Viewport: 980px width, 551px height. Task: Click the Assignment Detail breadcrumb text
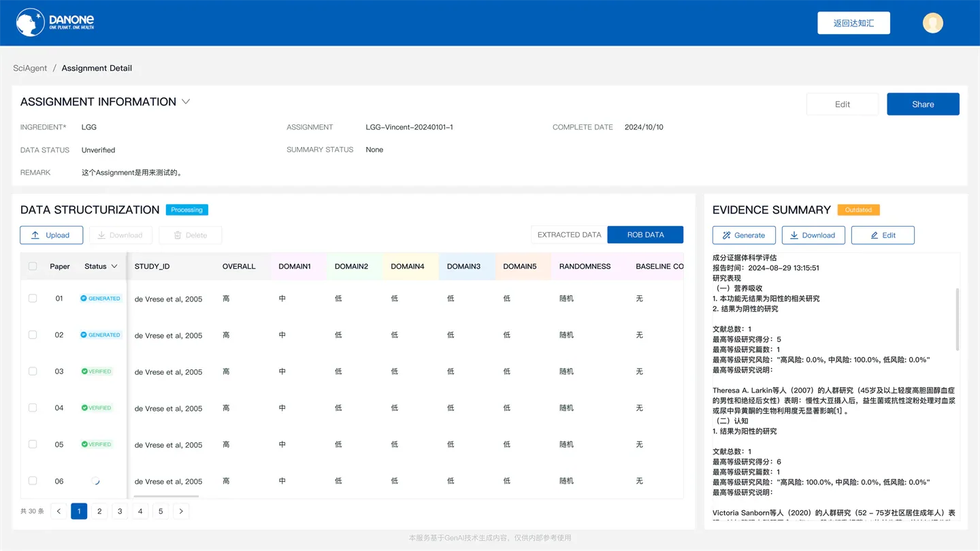pyautogui.click(x=97, y=68)
